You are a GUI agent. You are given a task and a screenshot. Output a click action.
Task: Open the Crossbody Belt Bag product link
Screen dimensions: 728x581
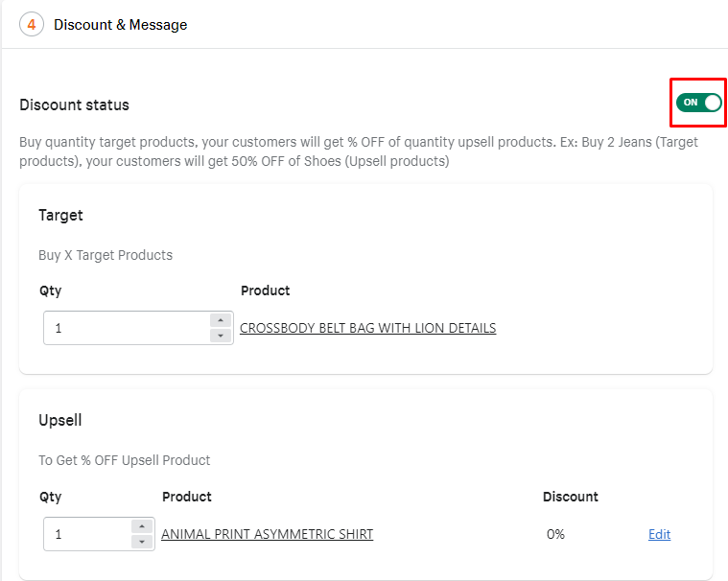367,328
